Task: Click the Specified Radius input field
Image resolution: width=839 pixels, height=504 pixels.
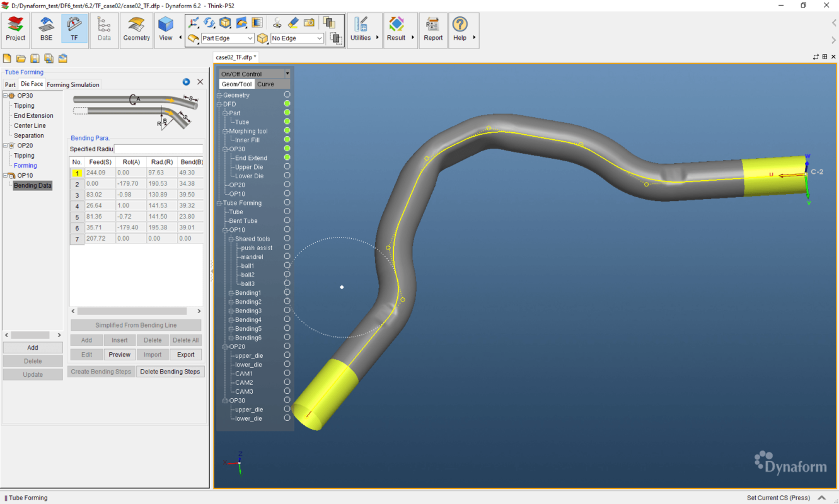Action: pos(158,149)
